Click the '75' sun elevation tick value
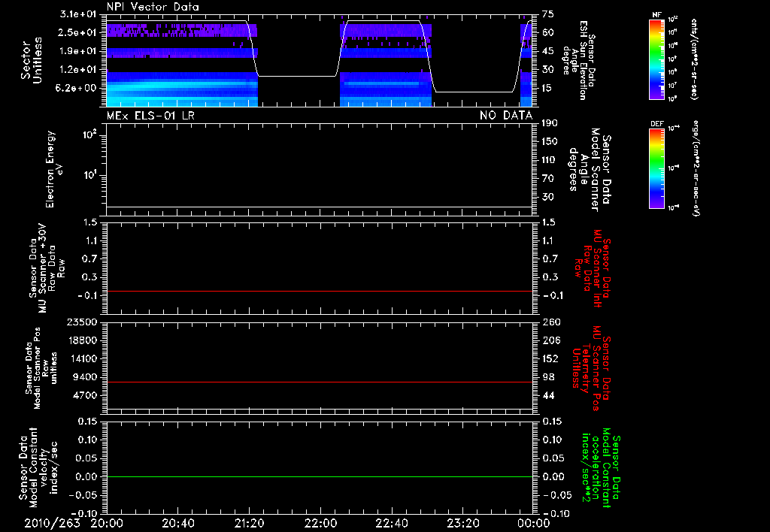This screenshot has width=770, height=532. tap(548, 14)
